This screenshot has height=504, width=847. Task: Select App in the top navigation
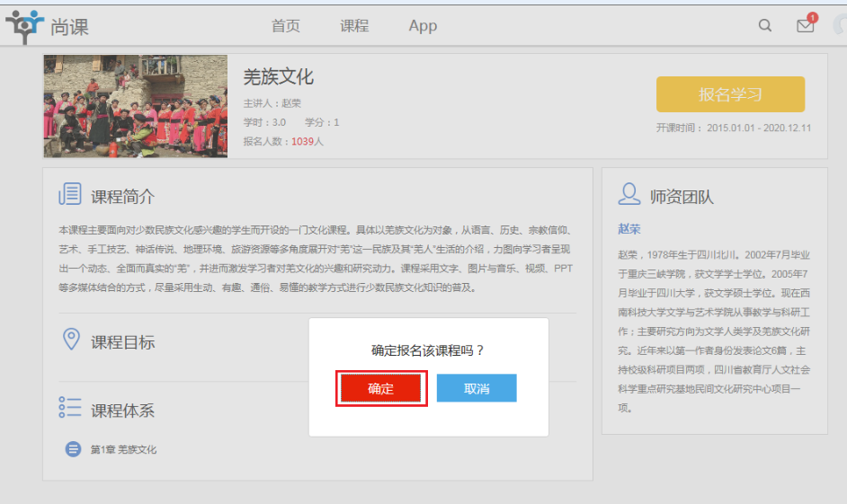click(423, 26)
